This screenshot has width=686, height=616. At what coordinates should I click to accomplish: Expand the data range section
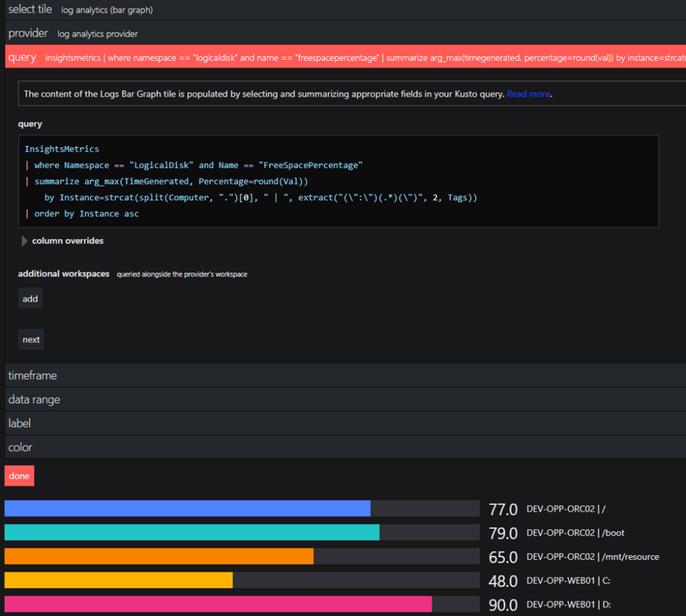[x=34, y=399]
